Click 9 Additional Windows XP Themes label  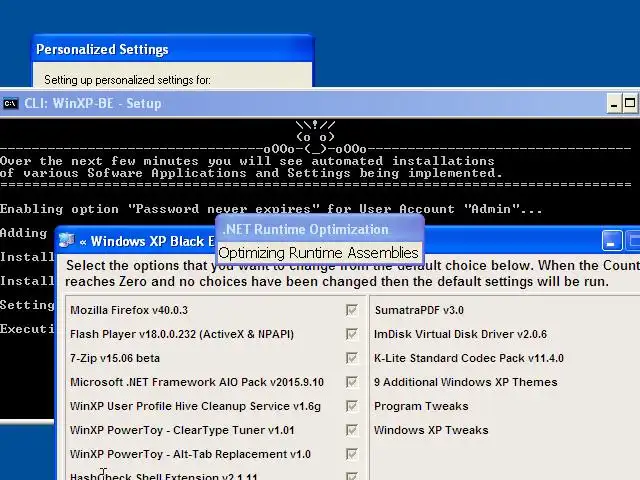point(466,382)
